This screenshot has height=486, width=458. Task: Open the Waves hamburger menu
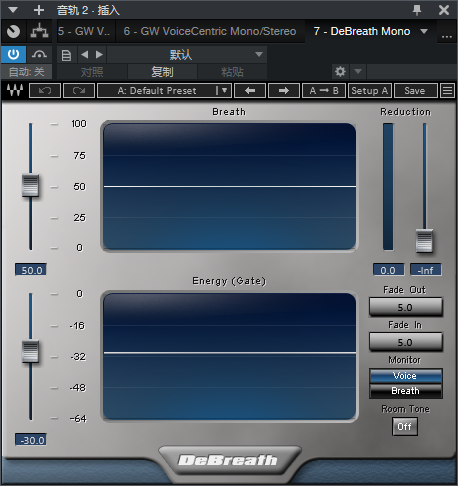coord(447,91)
